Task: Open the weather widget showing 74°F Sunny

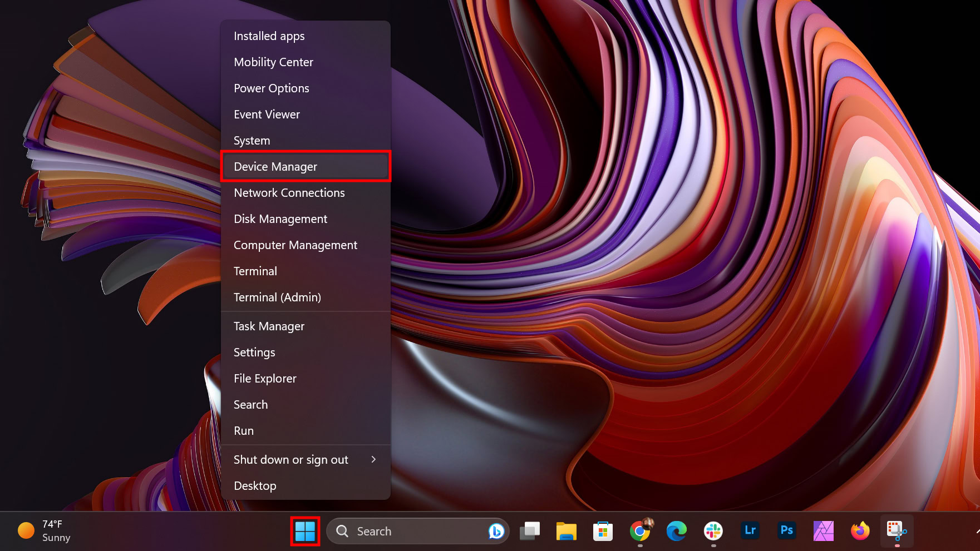Action: click(45, 531)
